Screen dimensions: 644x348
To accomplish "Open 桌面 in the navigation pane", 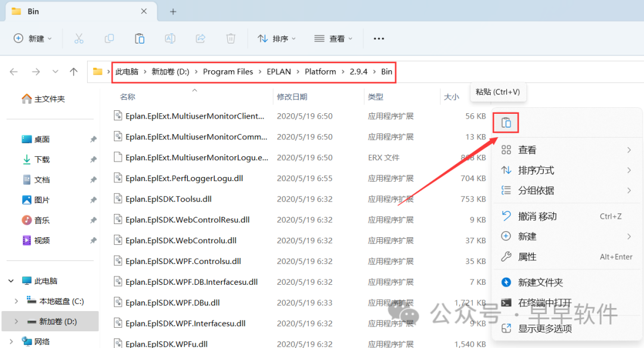I will pyautogui.click(x=42, y=139).
